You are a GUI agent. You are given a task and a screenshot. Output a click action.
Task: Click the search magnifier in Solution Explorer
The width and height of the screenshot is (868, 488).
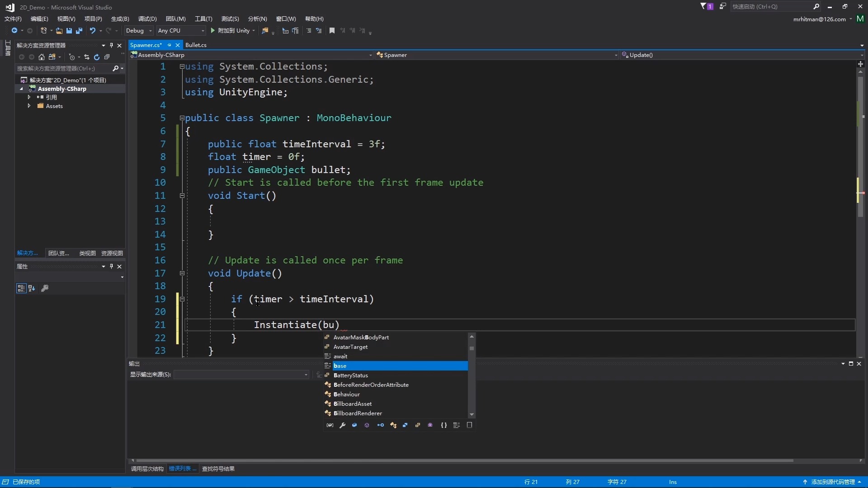click(x=115, y=68)
